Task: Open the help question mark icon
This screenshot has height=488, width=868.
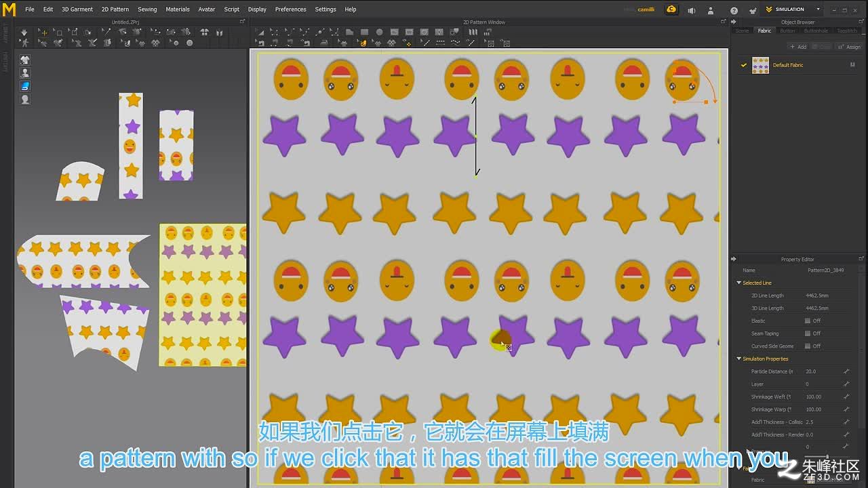Action: pos(734,10)
